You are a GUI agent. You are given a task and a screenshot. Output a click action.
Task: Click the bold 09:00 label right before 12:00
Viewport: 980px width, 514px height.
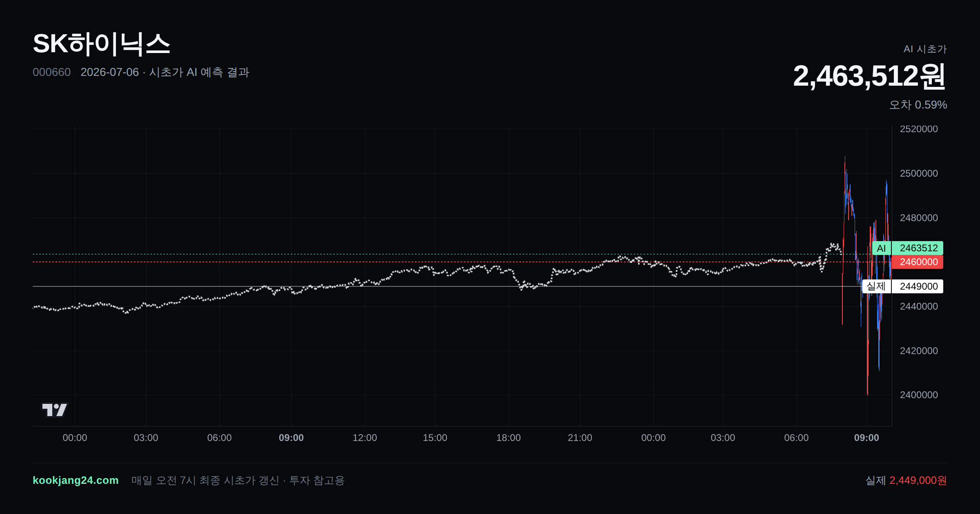[291, 438]
